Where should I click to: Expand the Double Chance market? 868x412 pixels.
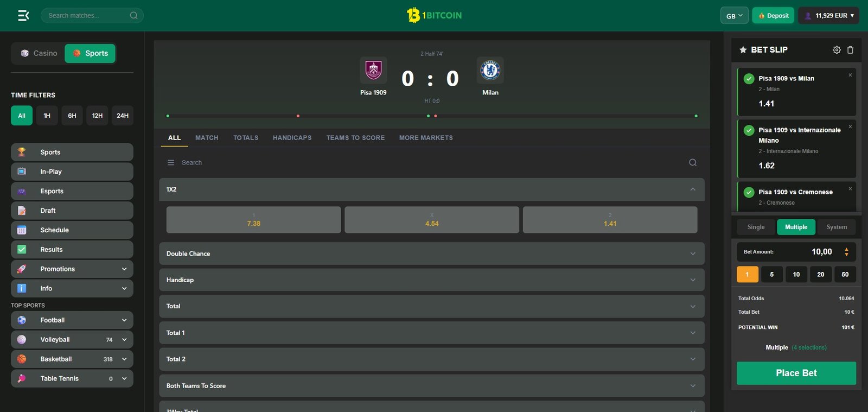pos(431,253)
